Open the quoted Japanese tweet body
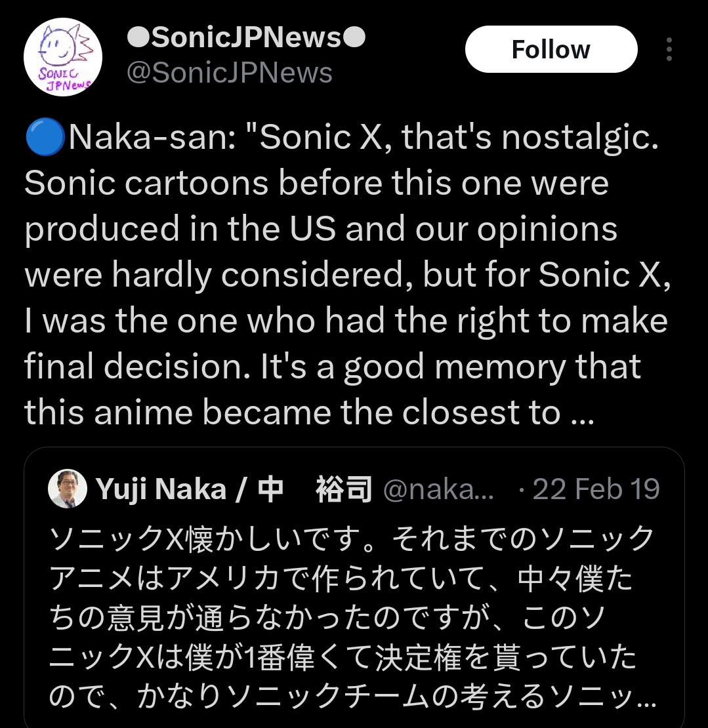 coord(352,618)
